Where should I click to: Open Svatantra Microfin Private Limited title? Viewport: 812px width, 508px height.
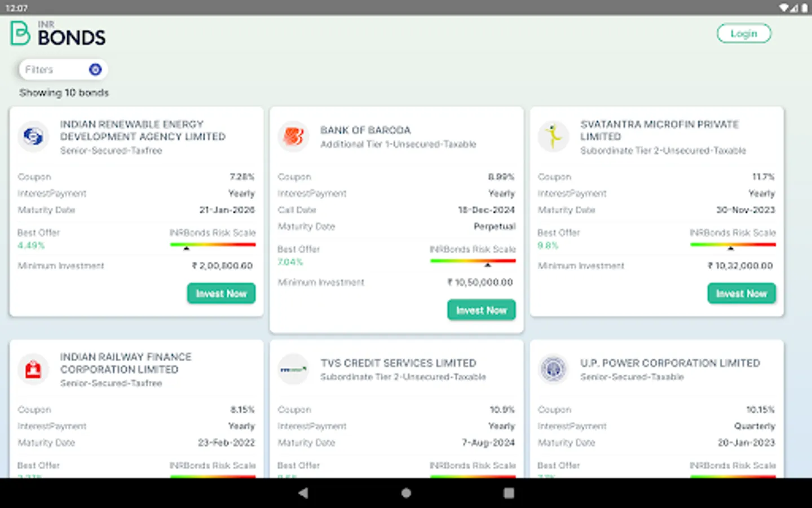[659, 130]
